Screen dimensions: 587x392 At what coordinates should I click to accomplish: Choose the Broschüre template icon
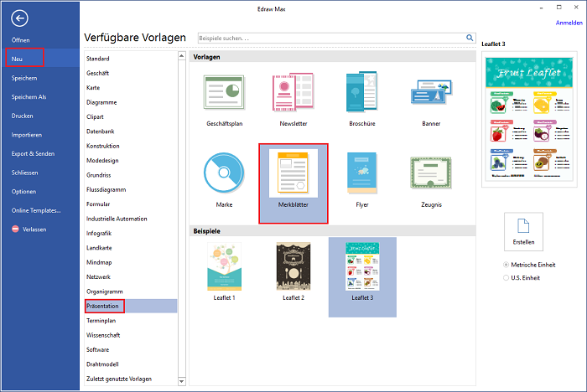tap(362, 92)
